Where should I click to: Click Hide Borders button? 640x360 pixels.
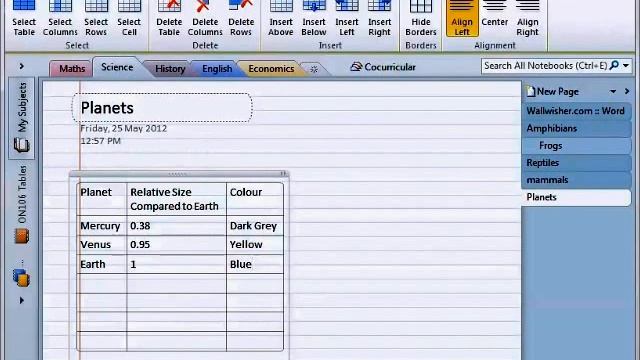coord(421,19)
